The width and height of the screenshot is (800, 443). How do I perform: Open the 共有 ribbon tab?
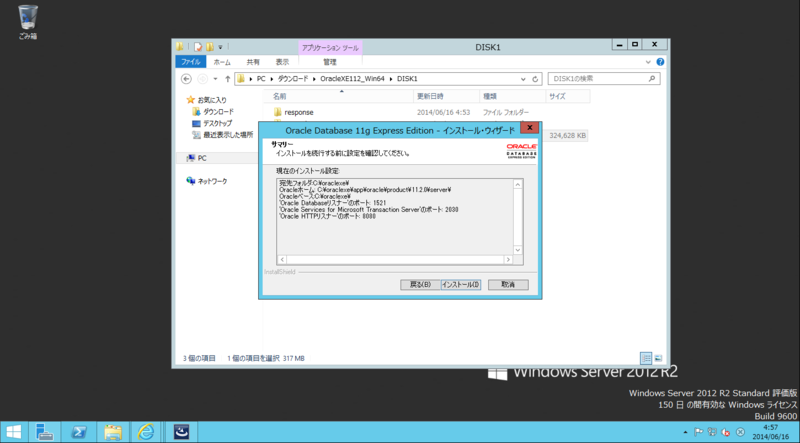[x=253, y=62]
